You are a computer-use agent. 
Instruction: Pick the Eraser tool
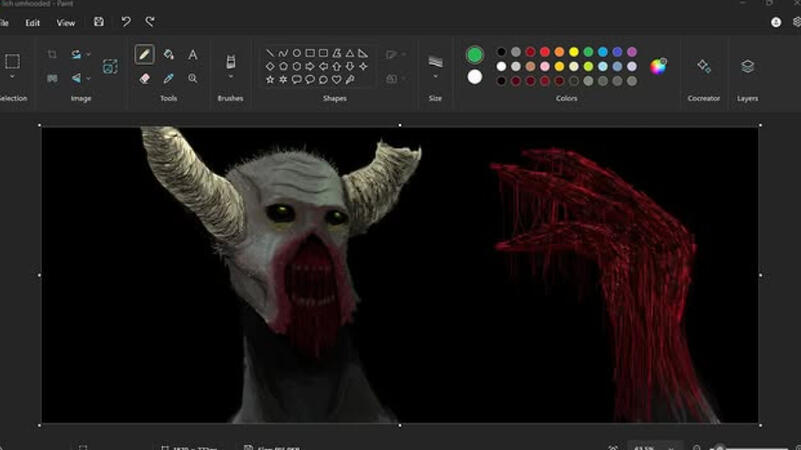145,78
